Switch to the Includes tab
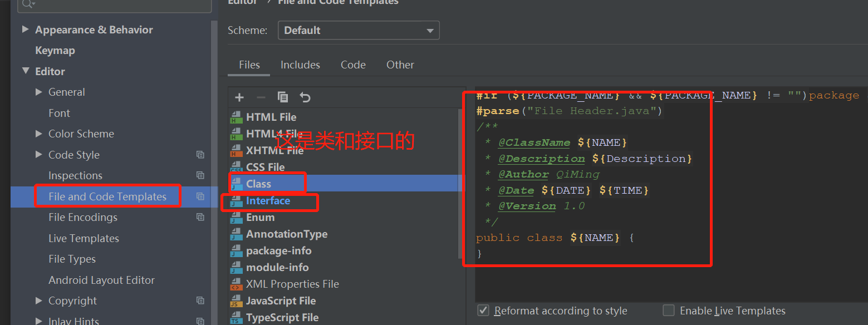868x325 pixels. click(x=300, y=65)
